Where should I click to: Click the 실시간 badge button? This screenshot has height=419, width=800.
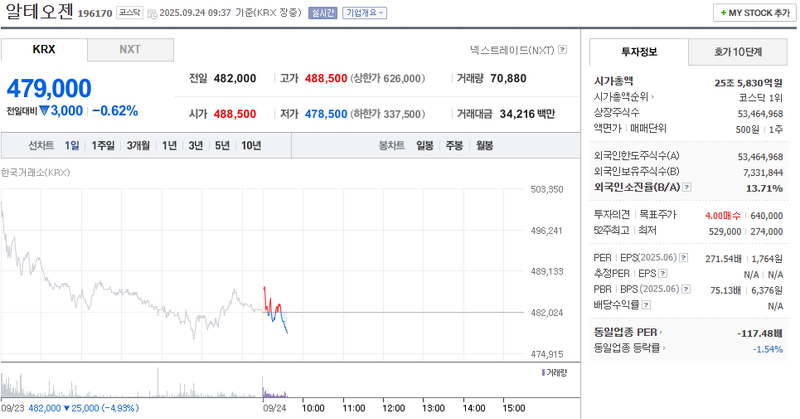point(322,13)
